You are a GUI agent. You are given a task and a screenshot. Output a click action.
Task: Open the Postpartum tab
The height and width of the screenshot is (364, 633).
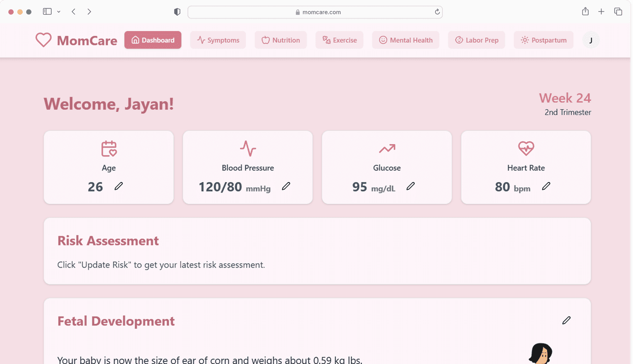coord(543,40)
